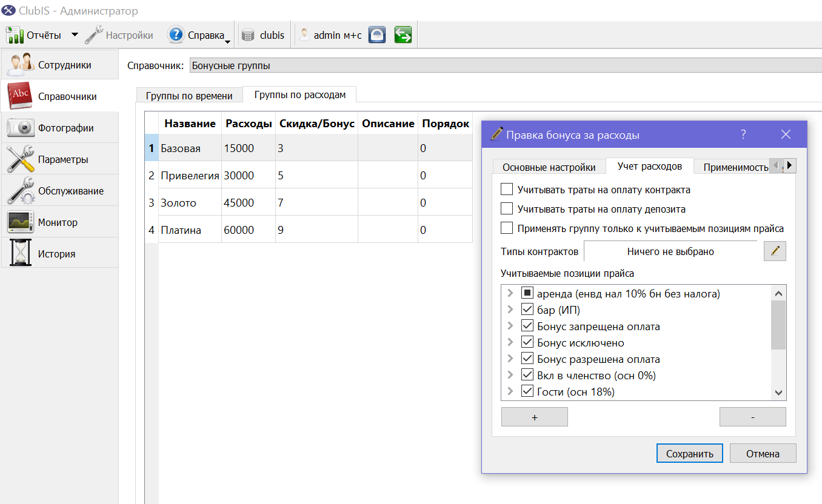
Task: Expand the Гости (осн 18%) node
Action: (510, 391)
